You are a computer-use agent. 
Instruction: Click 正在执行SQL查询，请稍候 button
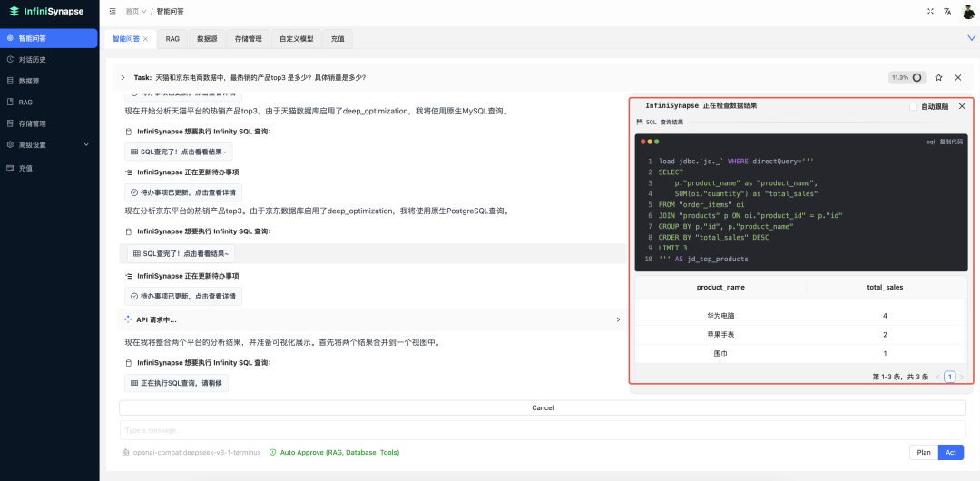(176, 383)
